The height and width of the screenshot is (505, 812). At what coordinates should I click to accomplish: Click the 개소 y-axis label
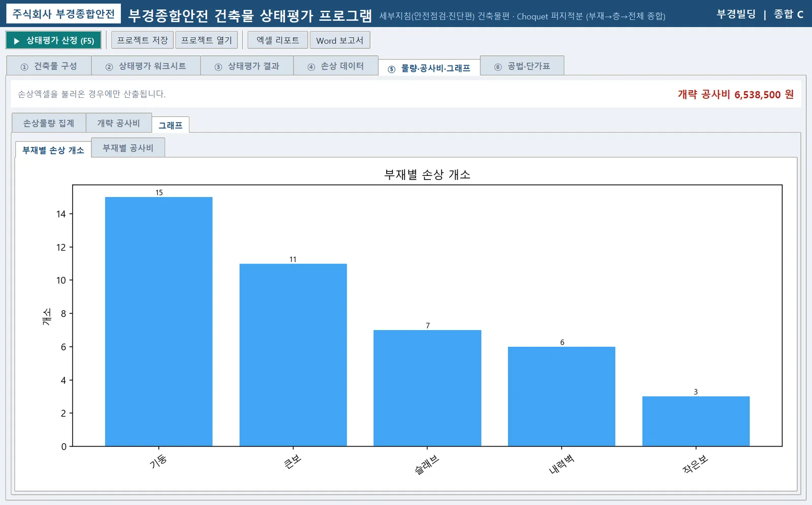pyautogui.click(x=47, y=316)
